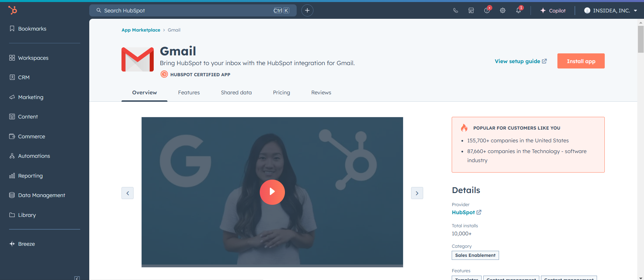Open Commerce menu in sidebar

coord(27,136)
